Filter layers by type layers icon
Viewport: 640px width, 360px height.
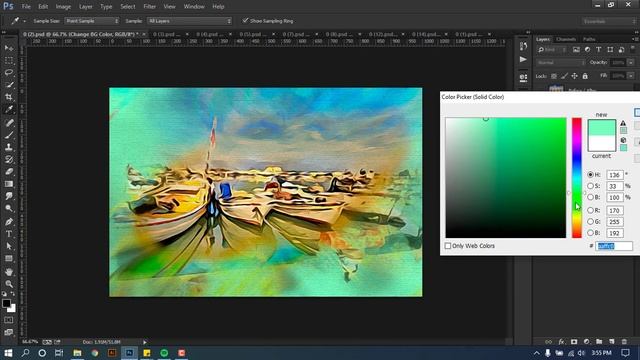598,50
